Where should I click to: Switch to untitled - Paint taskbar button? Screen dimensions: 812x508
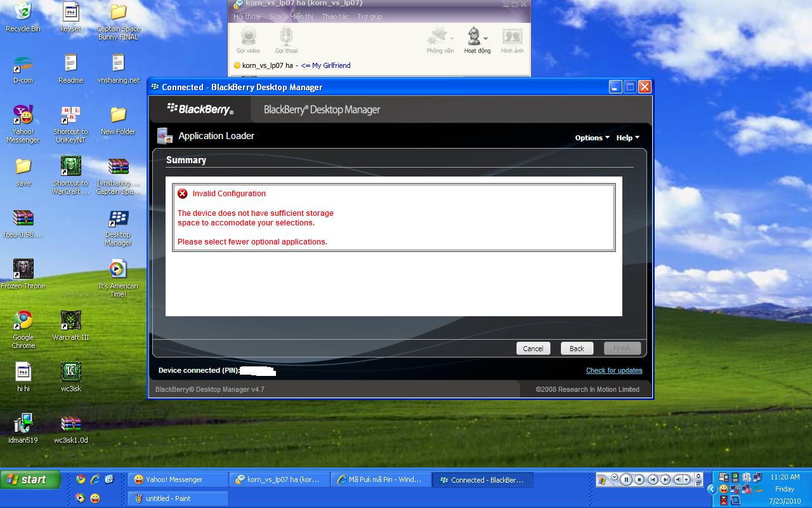(x=177, y=498)
